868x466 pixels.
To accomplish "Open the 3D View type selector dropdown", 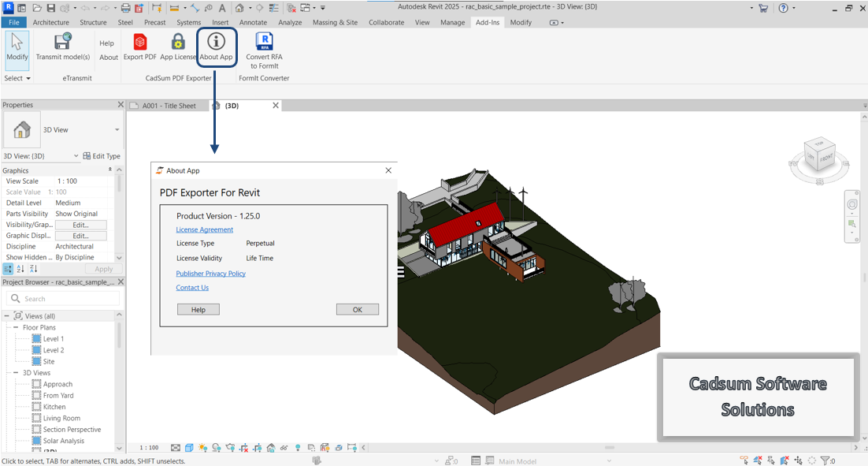I will (x=117, y=129).
